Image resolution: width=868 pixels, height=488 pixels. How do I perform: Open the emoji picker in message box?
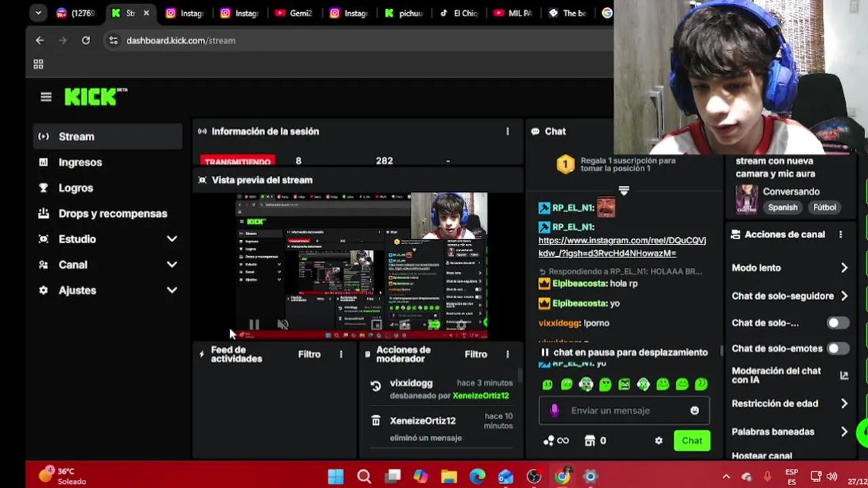pos(694,411)
